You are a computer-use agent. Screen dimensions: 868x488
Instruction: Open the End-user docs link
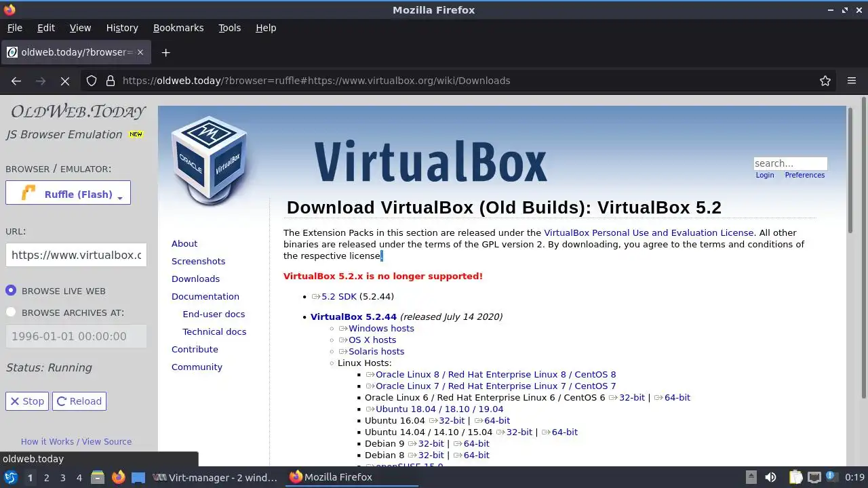point(214,314)
